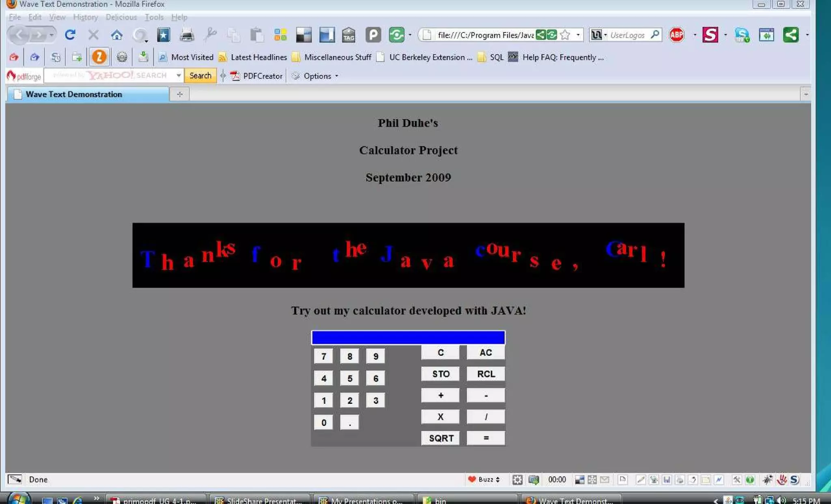The height and width of the screenshot is (504, 831).
Task: Open a new tab with the plus button
Action: (180, 94)
